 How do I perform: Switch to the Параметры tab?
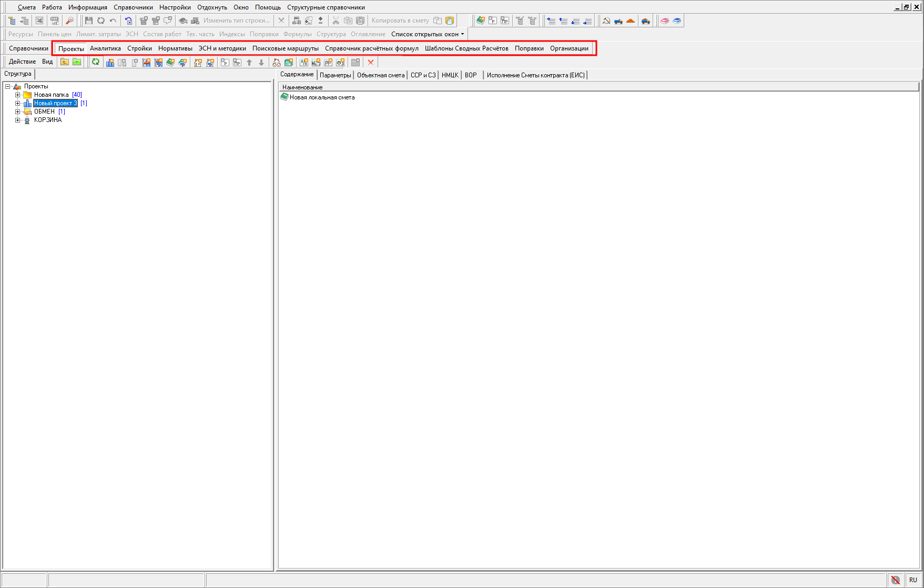tap(335, 75)
